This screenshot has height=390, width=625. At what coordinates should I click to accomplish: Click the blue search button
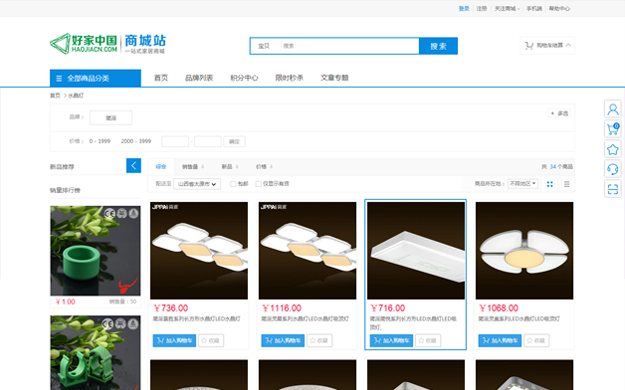point(438,46)
